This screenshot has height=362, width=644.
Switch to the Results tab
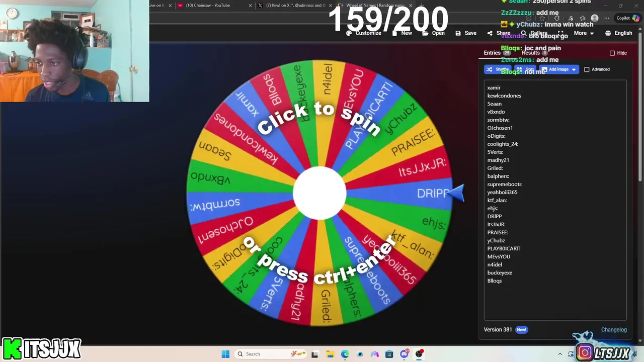[534, 53]
